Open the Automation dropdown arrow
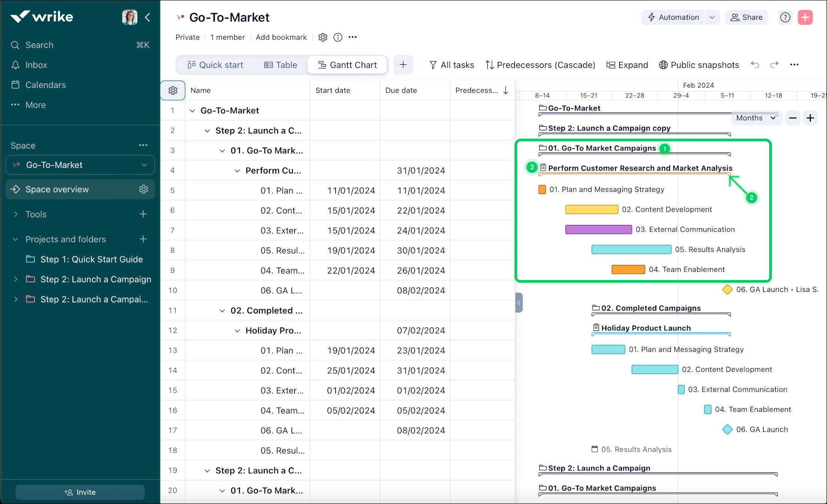 pyautogui.click(x=712, y=17)
